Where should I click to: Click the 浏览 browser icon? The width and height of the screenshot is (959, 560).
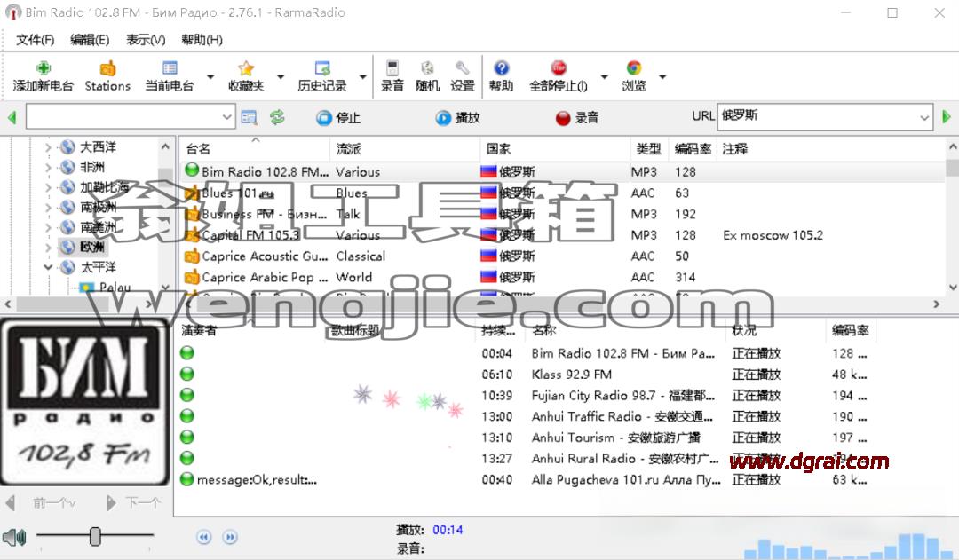coord(634,67)
